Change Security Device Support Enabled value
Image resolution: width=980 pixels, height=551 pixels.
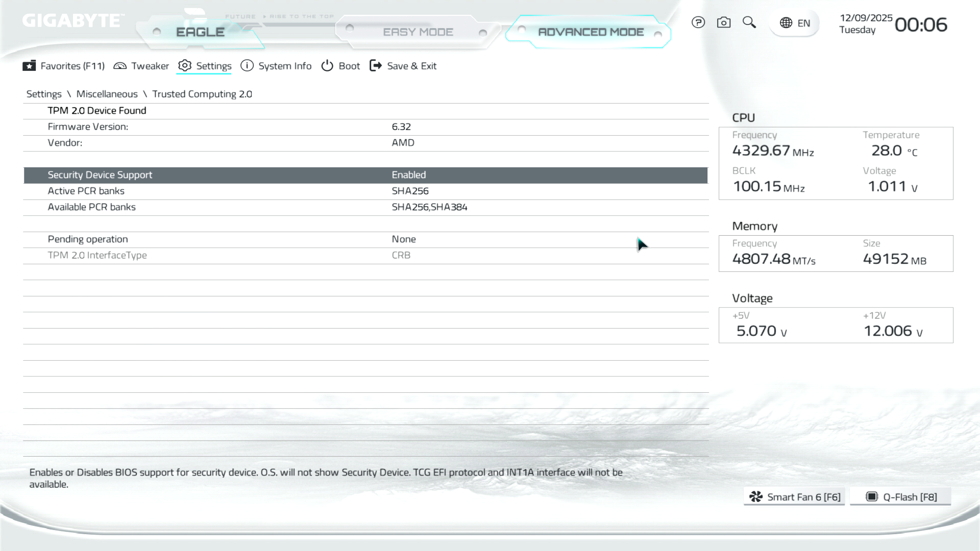click(x=409, y=175)
